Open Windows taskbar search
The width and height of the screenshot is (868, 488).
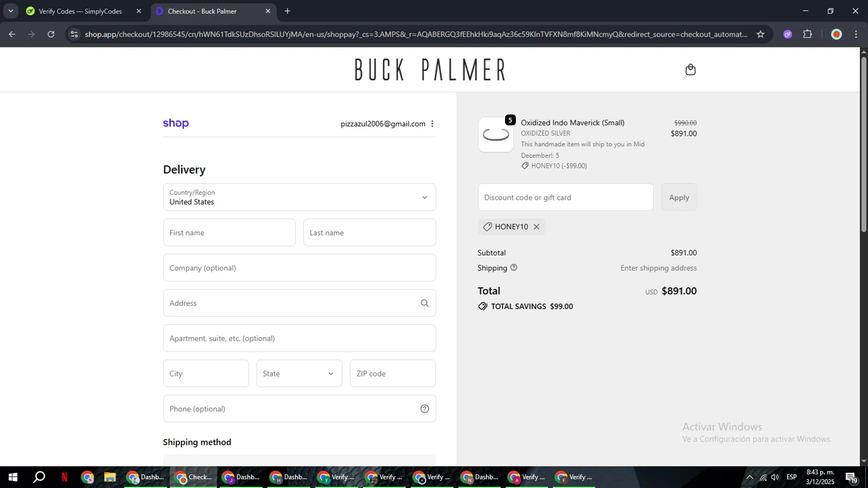pos(39,477)
